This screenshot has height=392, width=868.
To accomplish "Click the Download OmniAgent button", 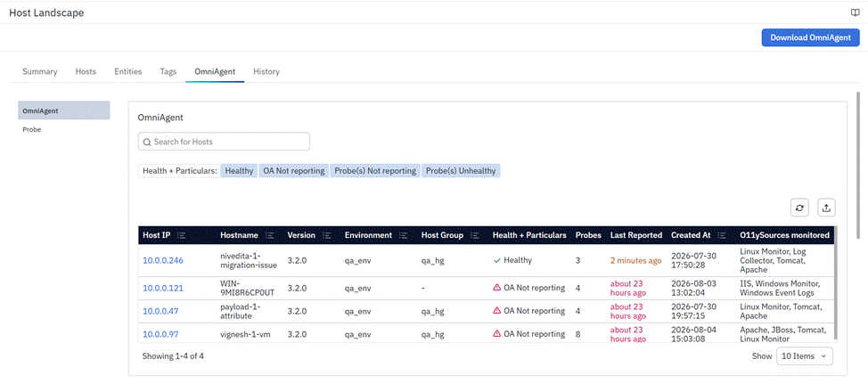I will 810,37.
